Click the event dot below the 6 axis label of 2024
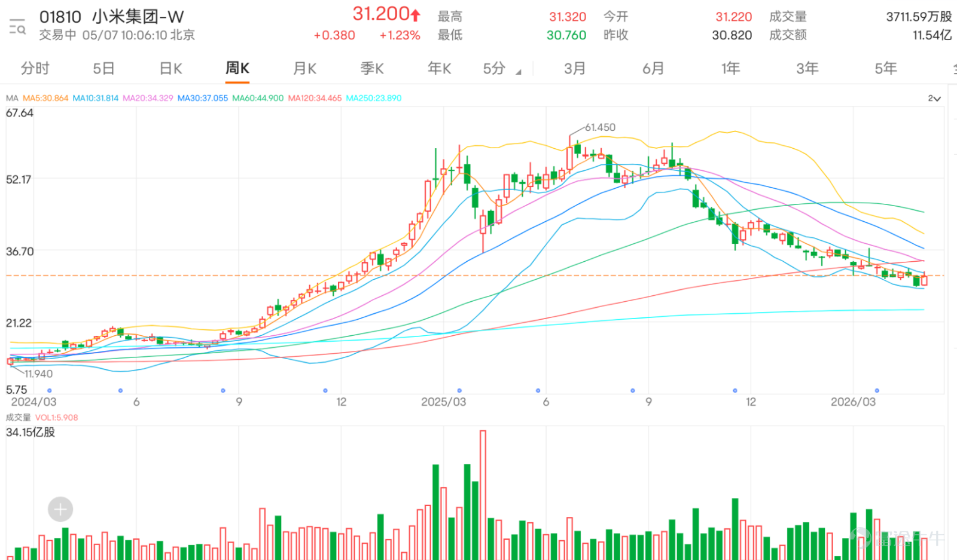957x560 pixels. tap(120, 390)
